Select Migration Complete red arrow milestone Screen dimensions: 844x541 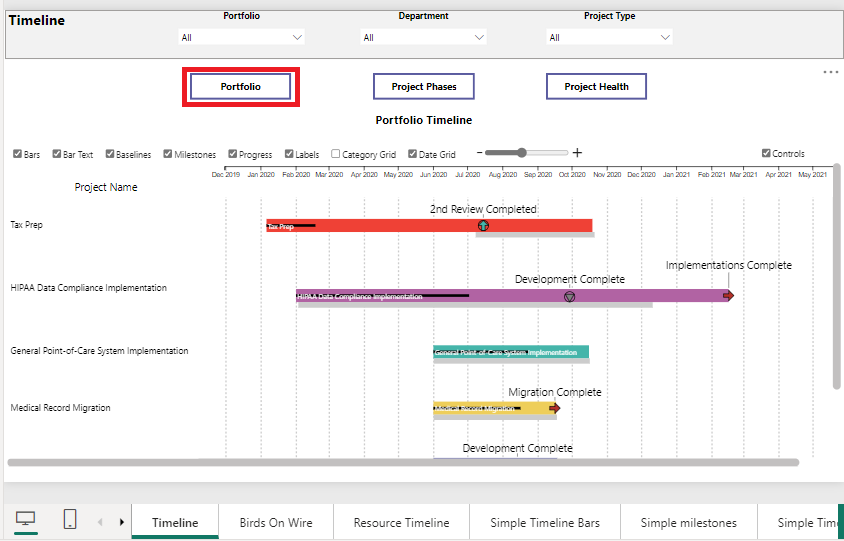(x=554, y=409)
